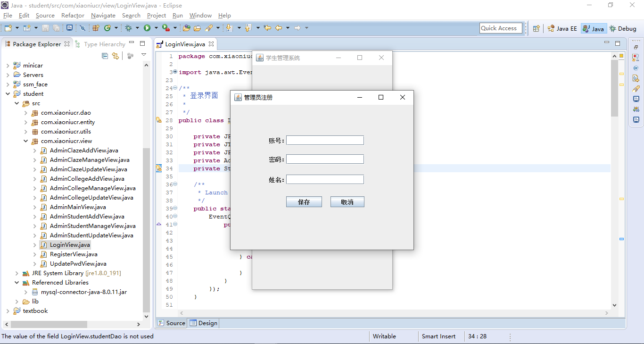The height and width of the screenshot is (344, 644).
Task: Click the 姓名 input field
Action: [325, 179]
